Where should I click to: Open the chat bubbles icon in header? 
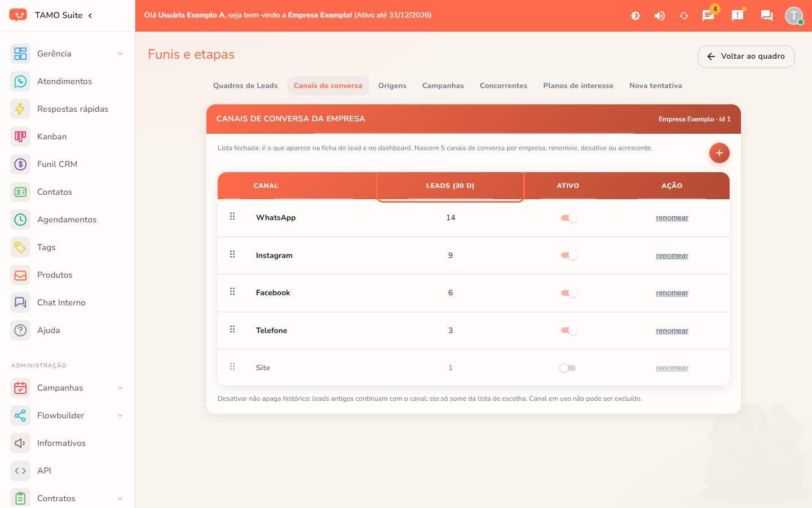[767, 16]
